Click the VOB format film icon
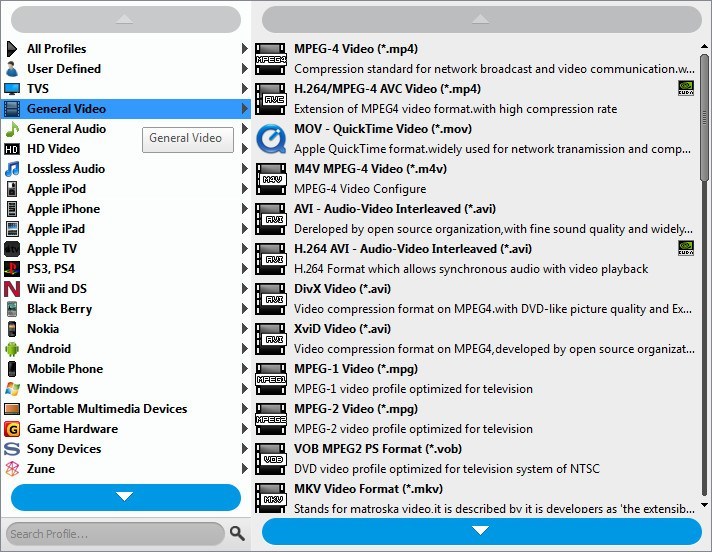This screenshot has height=552, width=712. coord(271,458)
